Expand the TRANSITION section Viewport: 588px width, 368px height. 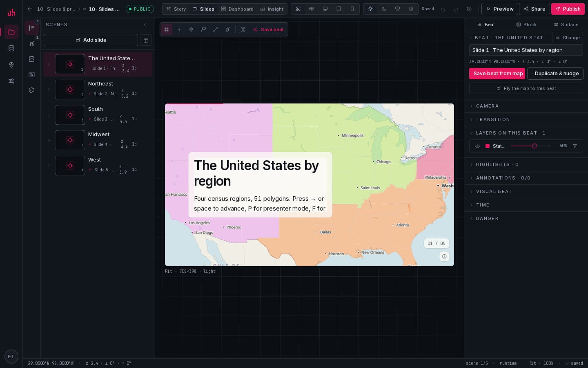tap(526, 119)
